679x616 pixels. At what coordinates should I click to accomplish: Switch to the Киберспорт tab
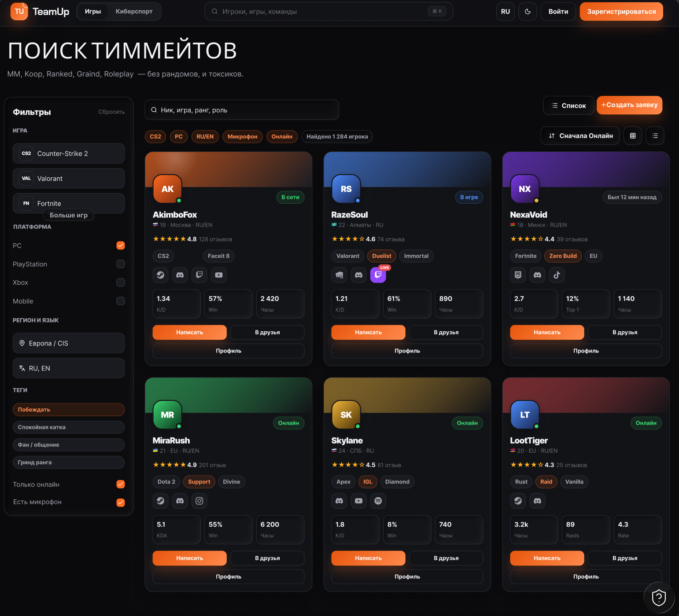(134, 11)
